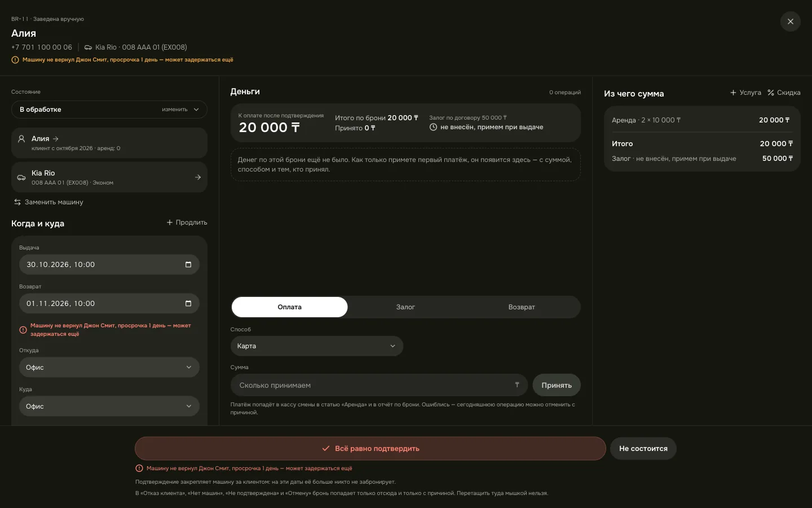This screenshot has height=508, width=812.
Task: Click the Возврат date field 01.11.2026
Action: [109, 304]
